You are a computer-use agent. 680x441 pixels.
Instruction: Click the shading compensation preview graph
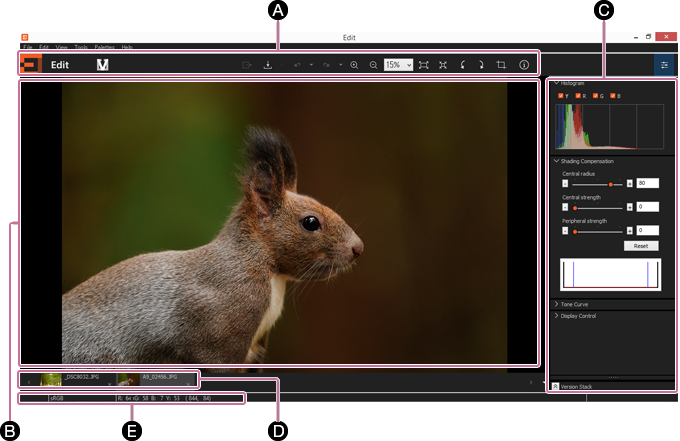(611, 274)
